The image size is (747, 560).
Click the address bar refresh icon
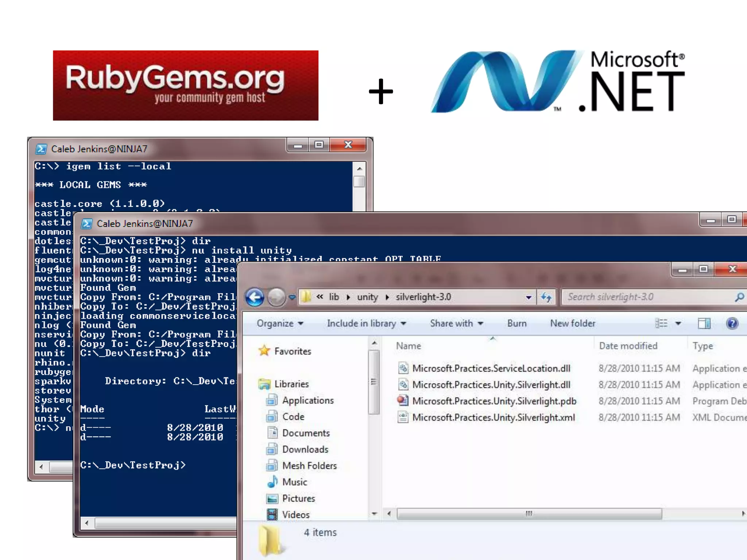pos(546,297)
